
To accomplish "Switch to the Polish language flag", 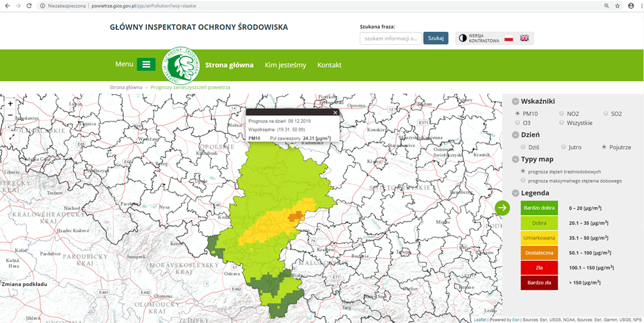I will (x=509, y=38).
